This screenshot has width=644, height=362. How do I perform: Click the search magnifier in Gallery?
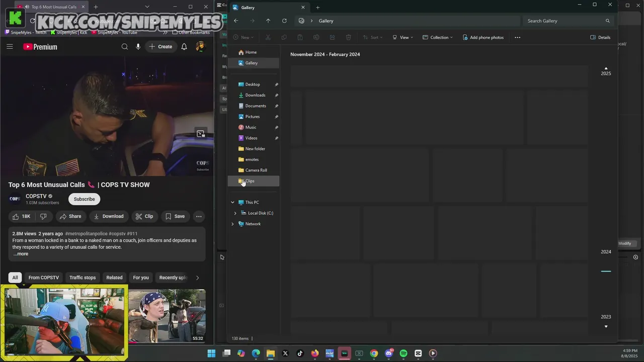click(607, 21)
